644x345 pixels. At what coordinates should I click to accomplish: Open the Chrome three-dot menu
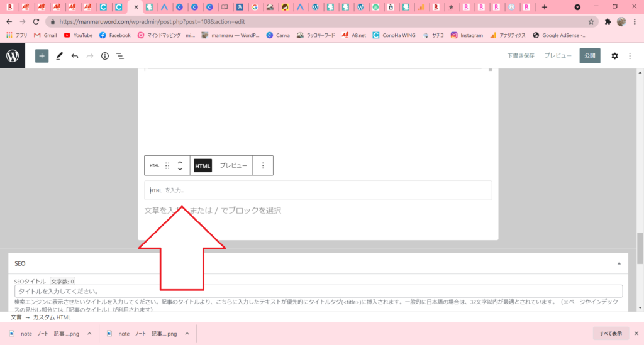click(x=635, y=22)
